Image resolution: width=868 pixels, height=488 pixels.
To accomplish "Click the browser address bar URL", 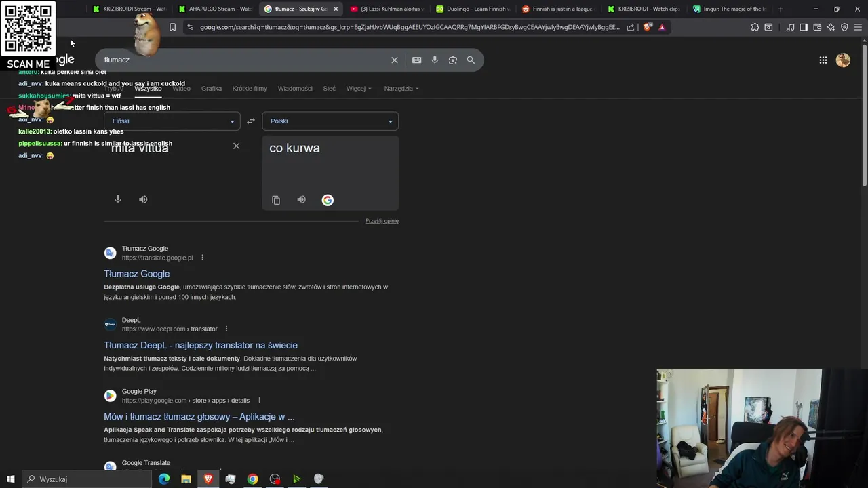I will pyautogui.click(x=410, y=27).
